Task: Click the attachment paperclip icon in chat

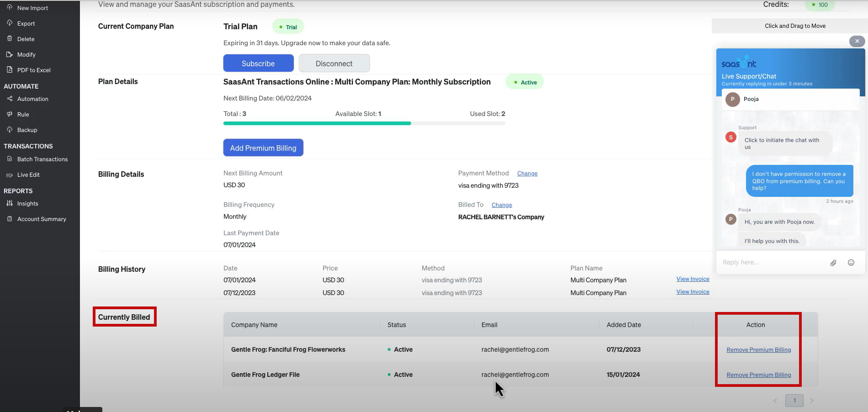Action: click(x=833, y=263)
